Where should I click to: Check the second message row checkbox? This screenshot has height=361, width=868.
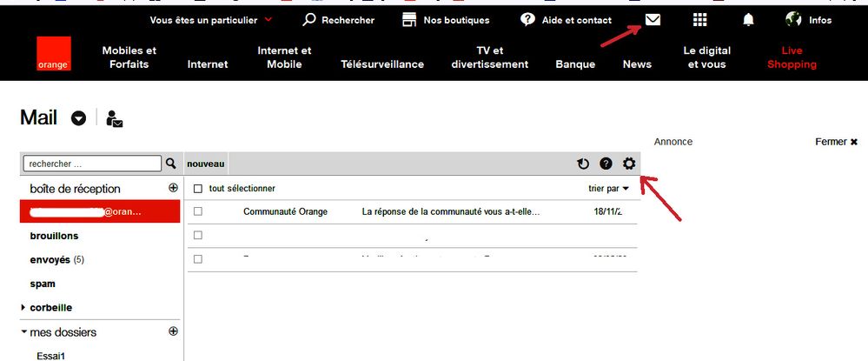coord(198,235)
